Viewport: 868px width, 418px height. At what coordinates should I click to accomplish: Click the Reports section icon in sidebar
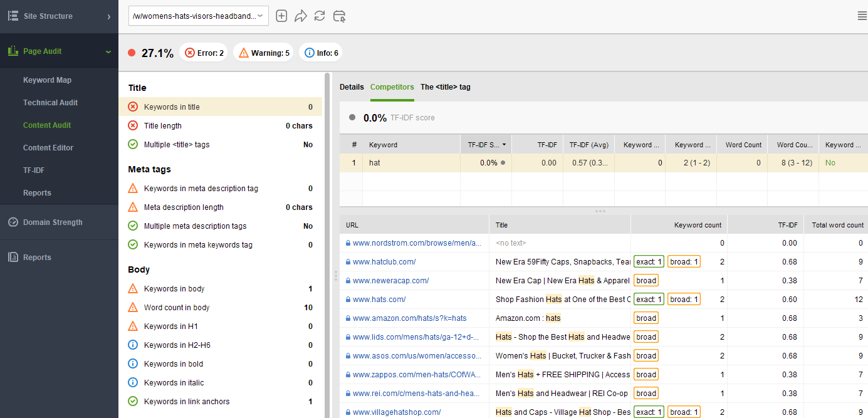13,258
